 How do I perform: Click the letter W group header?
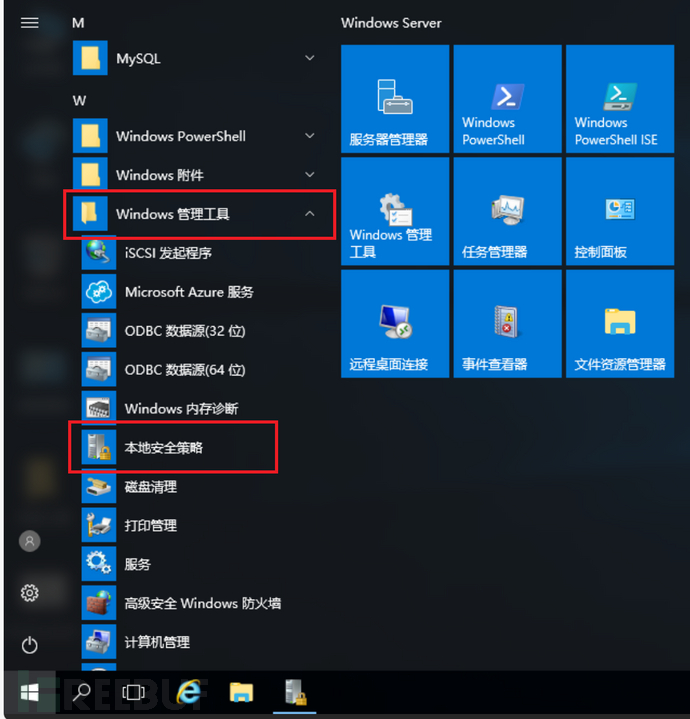coord(79,101)
